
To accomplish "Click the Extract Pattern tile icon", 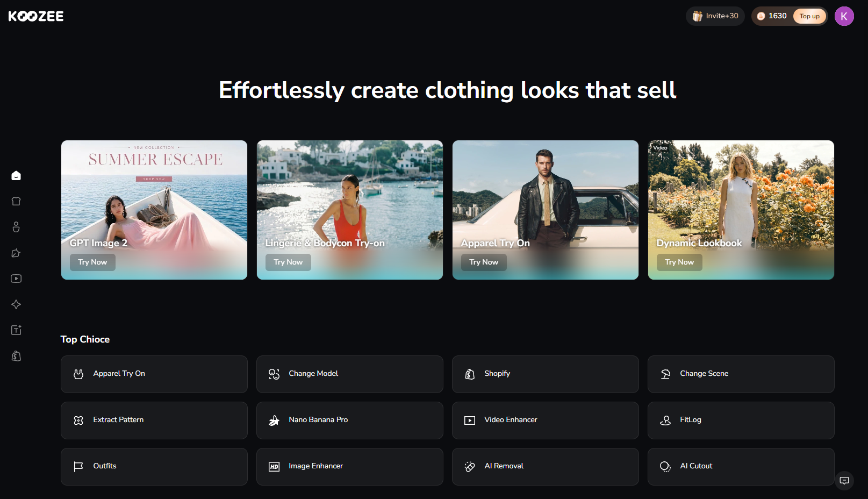I will 78,420.
